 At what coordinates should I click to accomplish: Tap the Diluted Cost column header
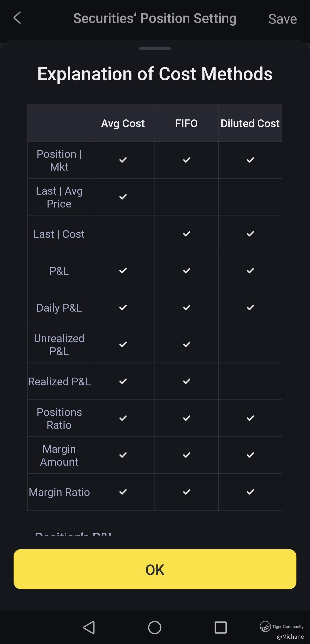250,124
